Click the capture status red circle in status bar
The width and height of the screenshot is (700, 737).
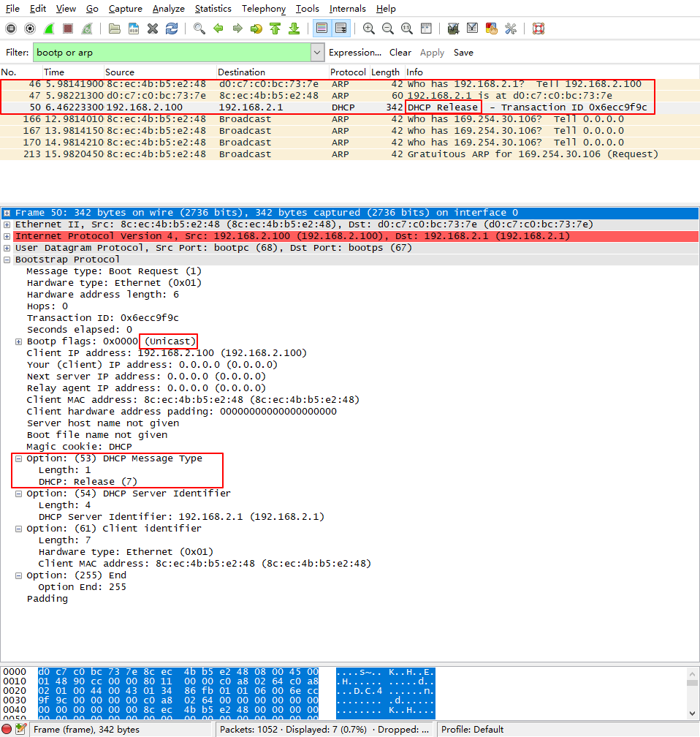pos(7,729)
